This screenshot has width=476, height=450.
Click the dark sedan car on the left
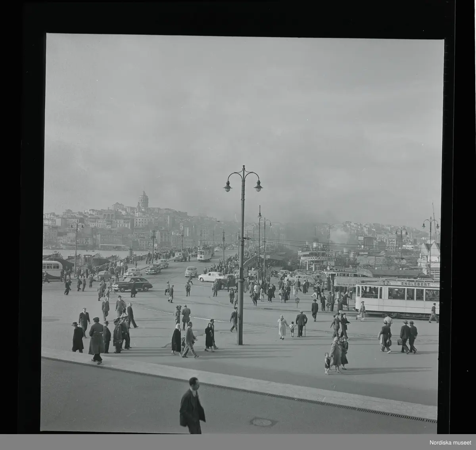(132, 285)
